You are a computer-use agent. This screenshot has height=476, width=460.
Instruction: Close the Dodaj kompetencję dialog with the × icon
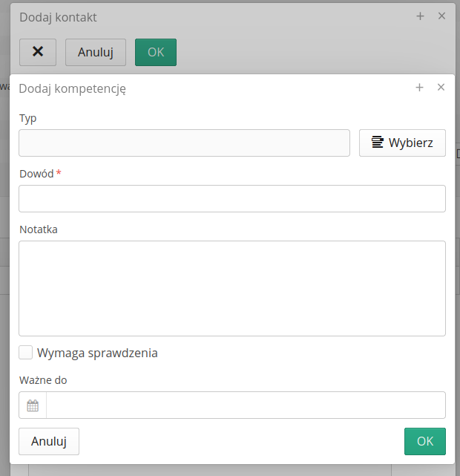tap(441, 88)
